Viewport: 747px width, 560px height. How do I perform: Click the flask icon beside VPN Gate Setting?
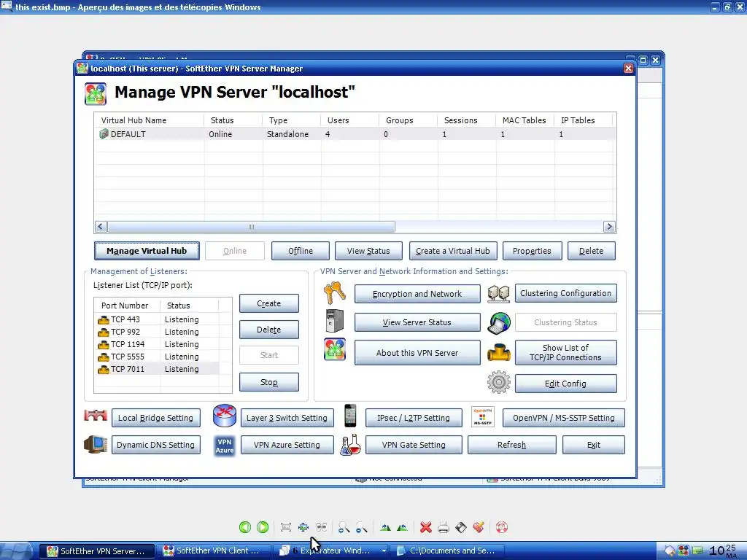click(x=350, y=444)
